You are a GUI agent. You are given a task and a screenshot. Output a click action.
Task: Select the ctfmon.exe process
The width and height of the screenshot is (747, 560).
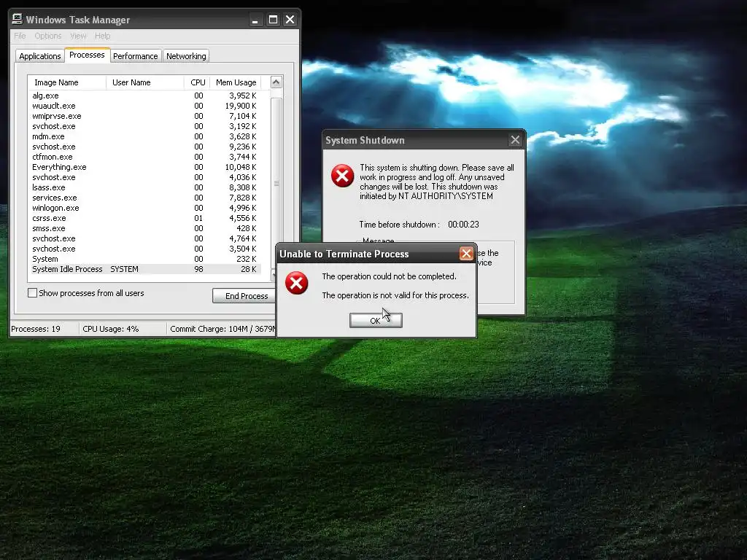point(144,157)
